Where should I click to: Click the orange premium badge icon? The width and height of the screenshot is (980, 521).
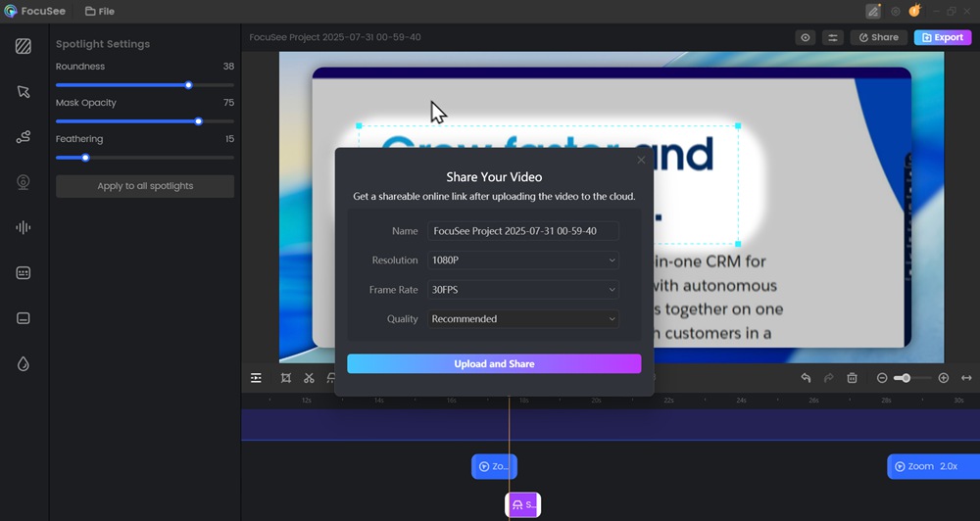pyautogui.click(x=915, y=11)
